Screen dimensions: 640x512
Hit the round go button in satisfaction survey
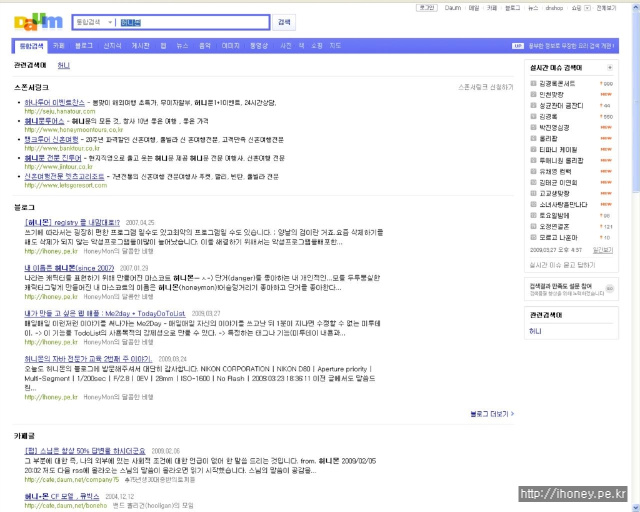point(609,289)
